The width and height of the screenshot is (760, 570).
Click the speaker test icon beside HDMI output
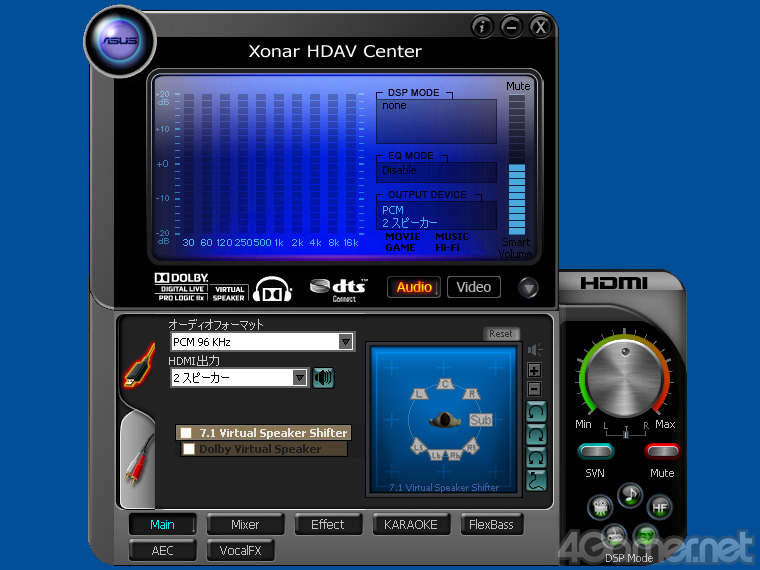pyautogui.click(x=323, y=378)
